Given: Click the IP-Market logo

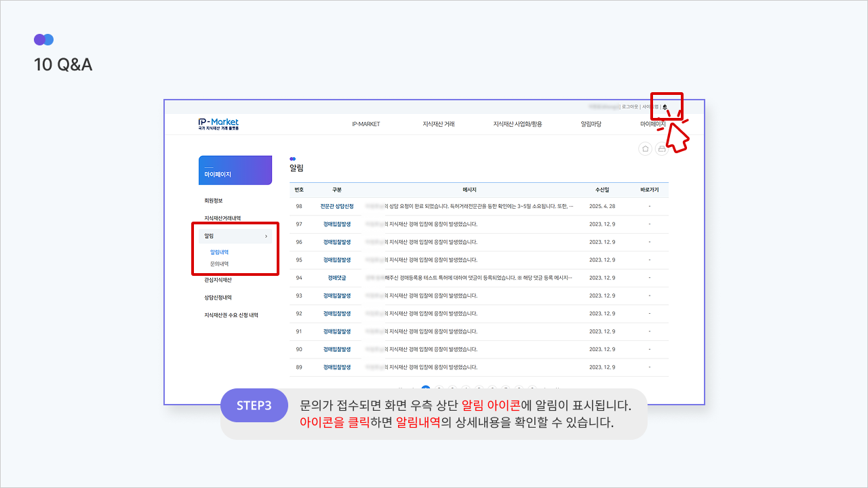Looking at the screenshot, I should pyautogui.click(x=218, y=124).
